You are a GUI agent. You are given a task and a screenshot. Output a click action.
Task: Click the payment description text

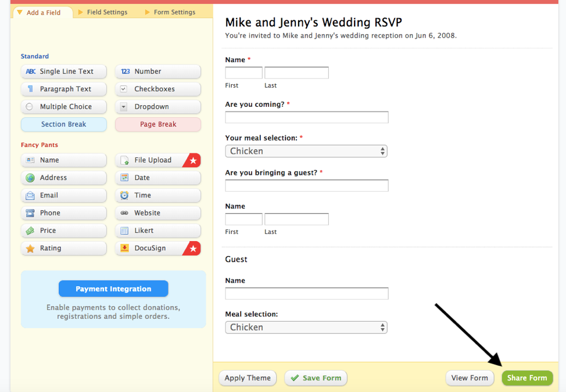click(113, 312)
